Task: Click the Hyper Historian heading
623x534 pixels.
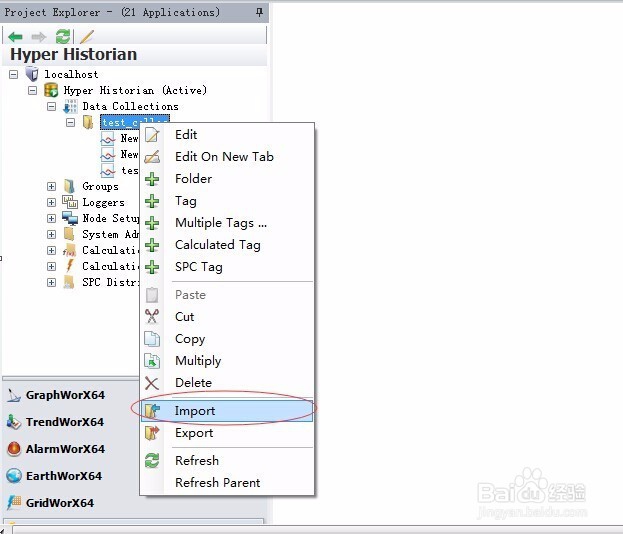Action: 74,54
